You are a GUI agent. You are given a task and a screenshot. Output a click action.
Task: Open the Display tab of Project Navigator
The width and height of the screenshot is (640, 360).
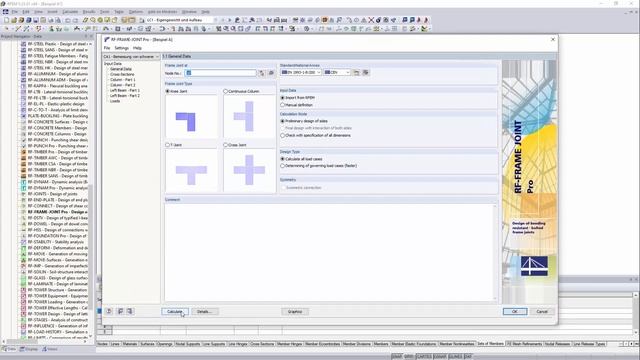pos(29,349)
